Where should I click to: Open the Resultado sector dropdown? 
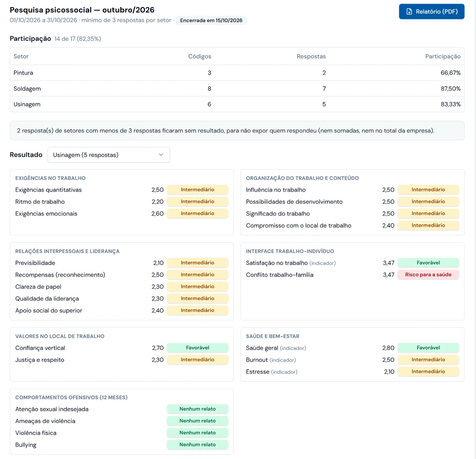point(108,155)
